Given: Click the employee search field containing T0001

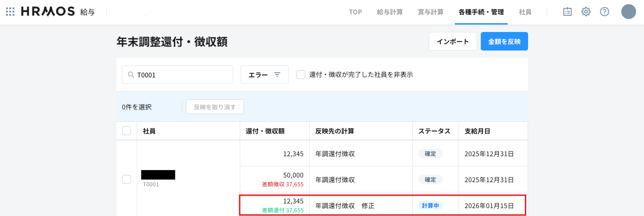Looking at the screenshot, I should (183, 75).
